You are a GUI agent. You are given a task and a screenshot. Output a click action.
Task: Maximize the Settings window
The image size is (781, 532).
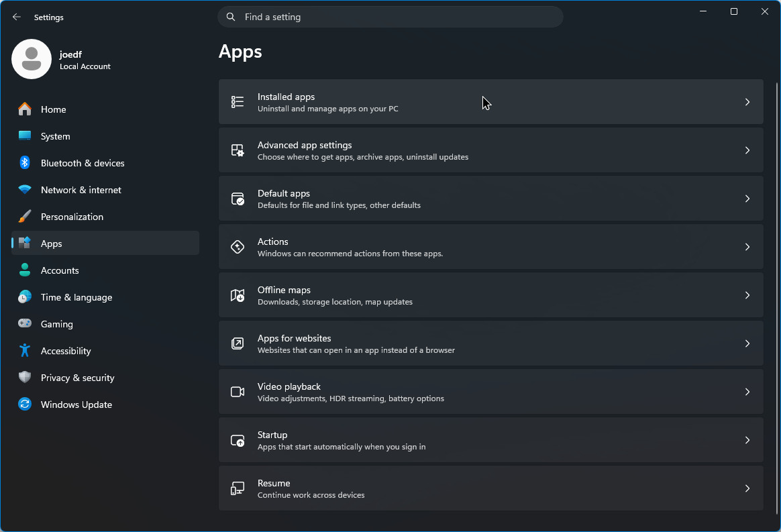click(x=733, y=11)
